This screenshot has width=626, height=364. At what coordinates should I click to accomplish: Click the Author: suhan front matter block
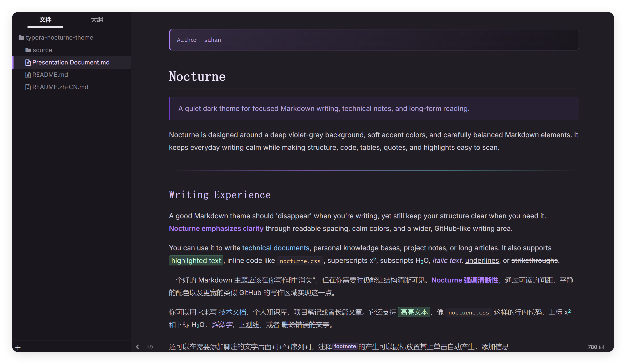(374, 40)
